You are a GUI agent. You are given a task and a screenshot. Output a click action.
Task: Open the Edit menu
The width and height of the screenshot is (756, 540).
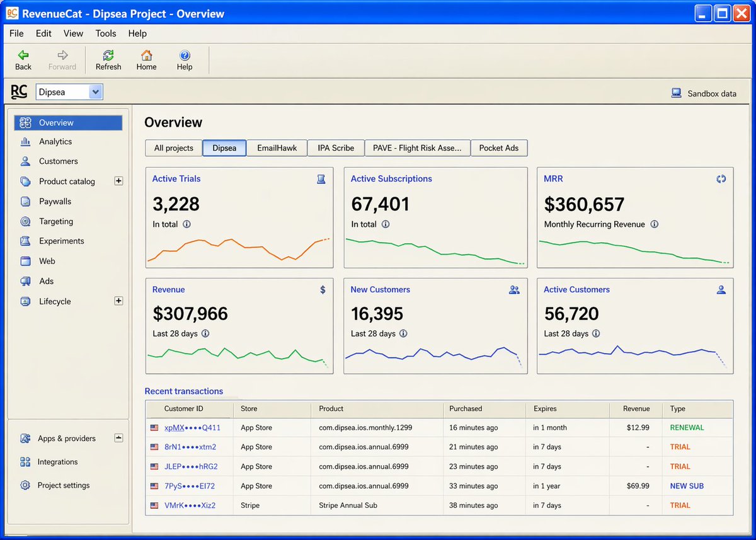(x=43, y=33)
